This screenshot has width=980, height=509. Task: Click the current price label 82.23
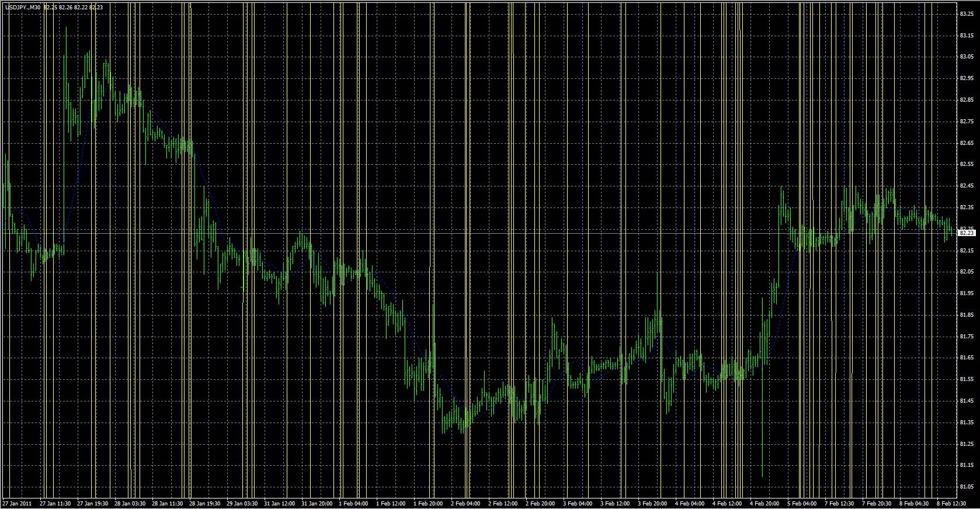967,233
